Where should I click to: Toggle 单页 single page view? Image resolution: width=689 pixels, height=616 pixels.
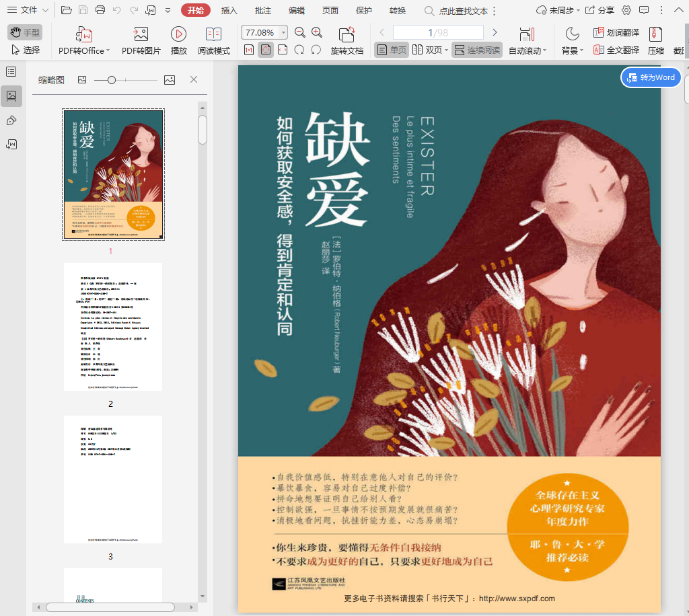click(x=392, y=50)
